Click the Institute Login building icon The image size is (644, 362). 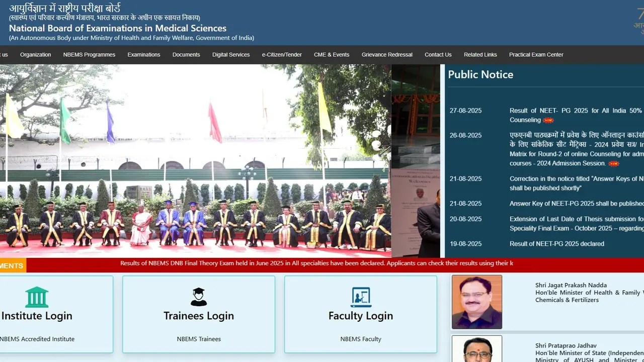37,297
